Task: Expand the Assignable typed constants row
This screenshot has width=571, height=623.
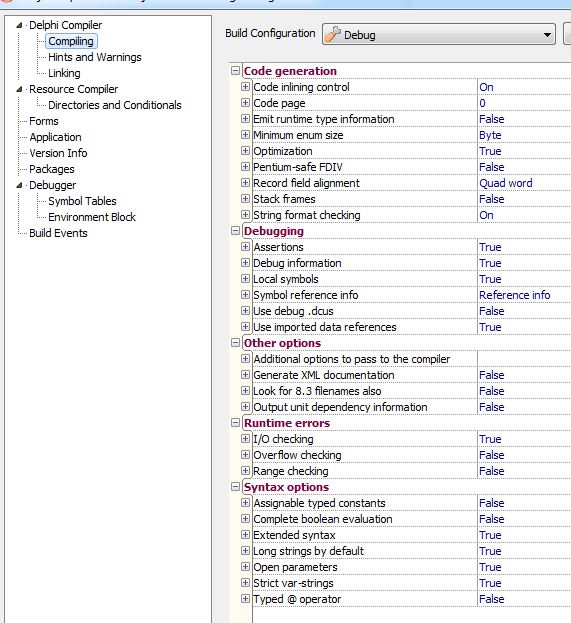Action: click(246, 503)
